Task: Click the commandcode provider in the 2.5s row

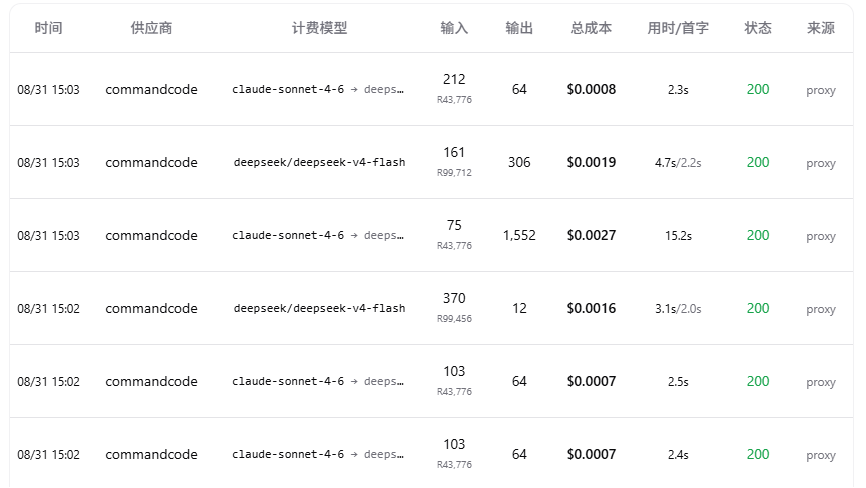Action: tap(151, 381)
